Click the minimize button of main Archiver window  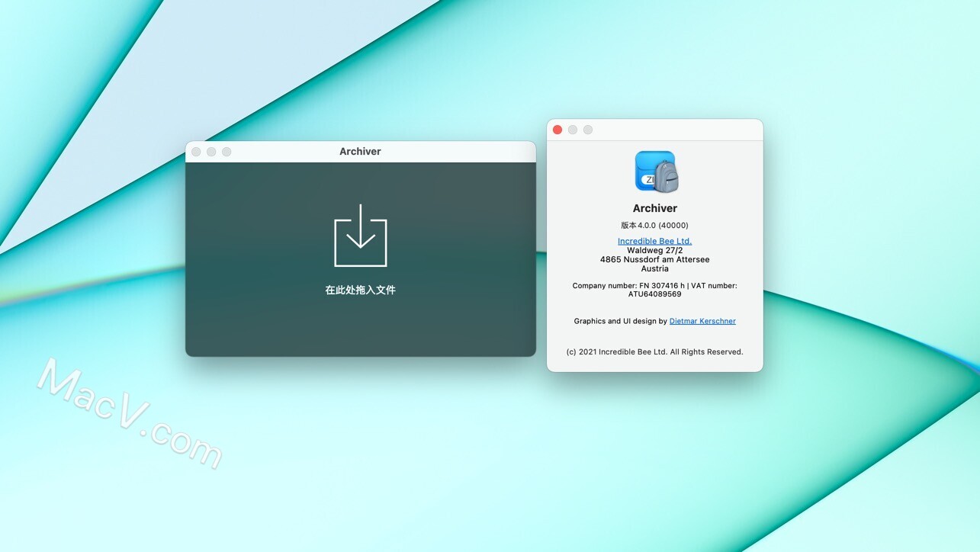[x=211, y=152]
